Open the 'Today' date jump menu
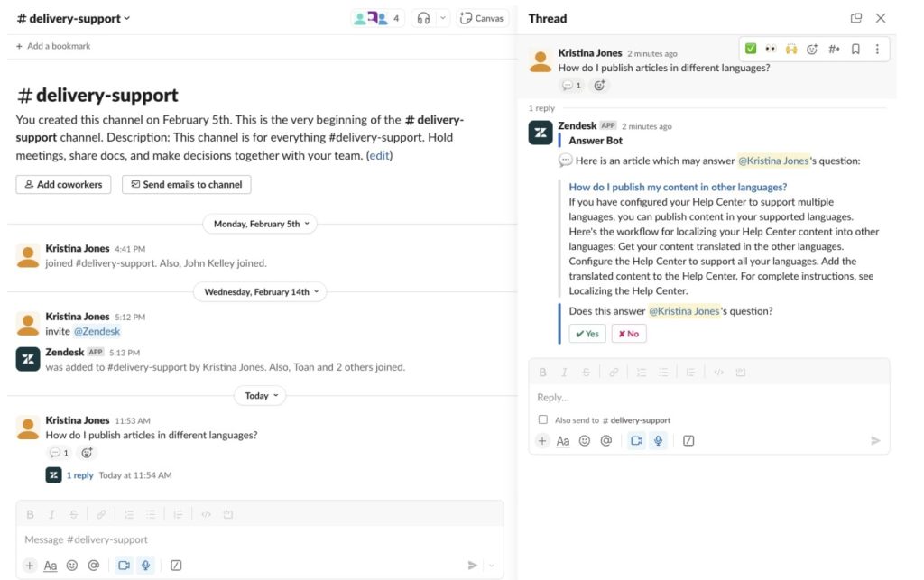Screen dimensions: 924x580 pyautogui.click(x=260, y=396)
